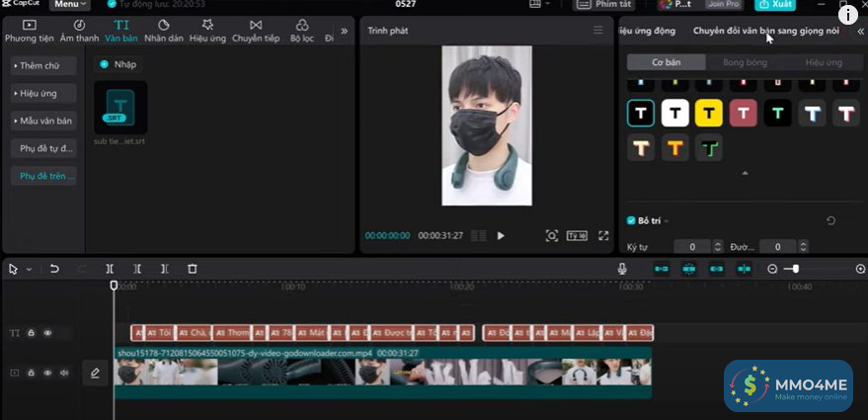Open the Chuyển tiếp transitions panel
Screen dimensions: 868x420
256,31
